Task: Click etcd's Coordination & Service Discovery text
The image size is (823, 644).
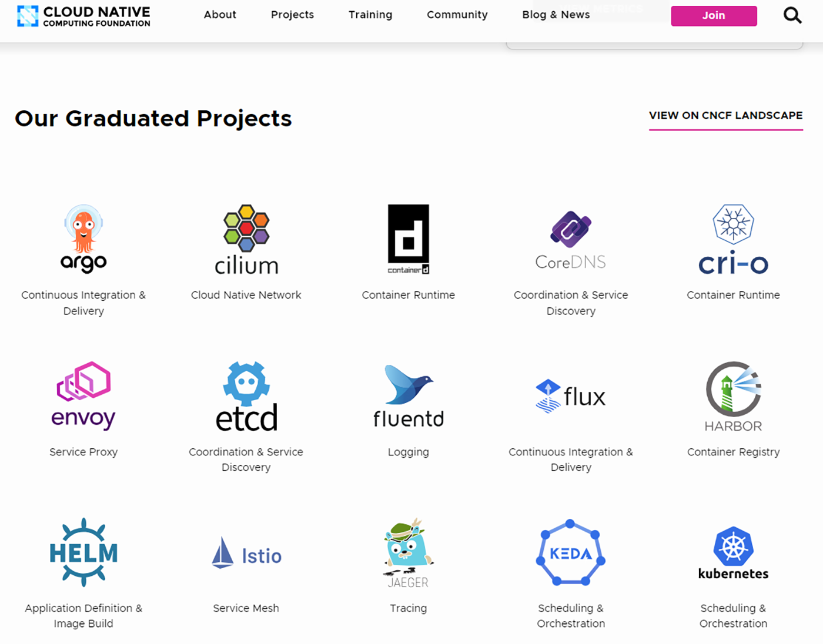Action: pos(246,459)
